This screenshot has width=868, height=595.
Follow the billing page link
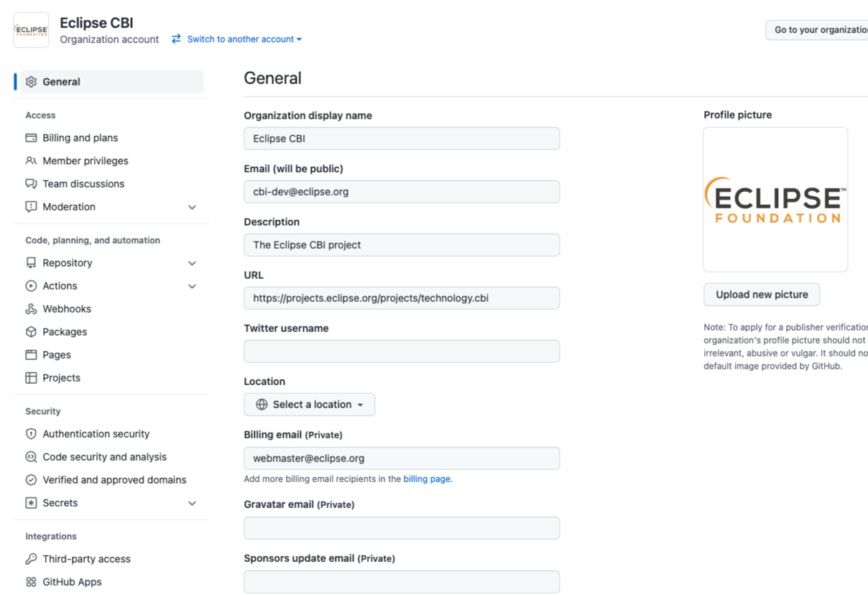click(x=427, y=479)
